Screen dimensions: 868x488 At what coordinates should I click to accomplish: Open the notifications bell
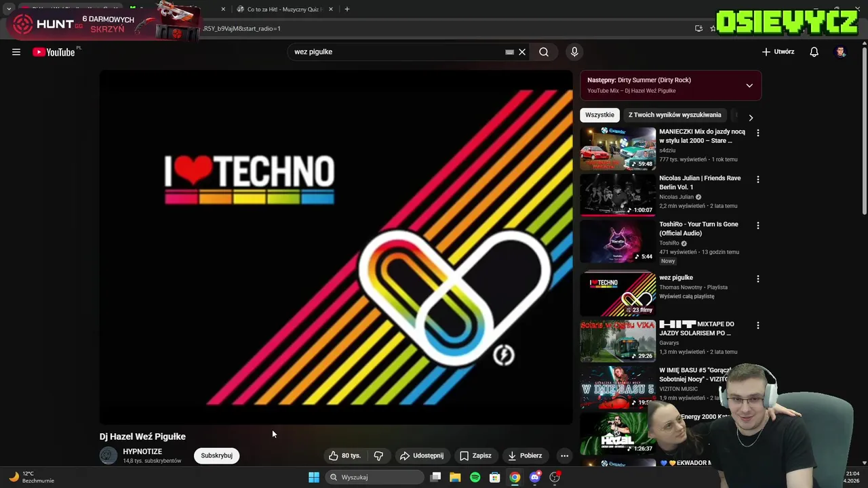click(x=814, y=52)
